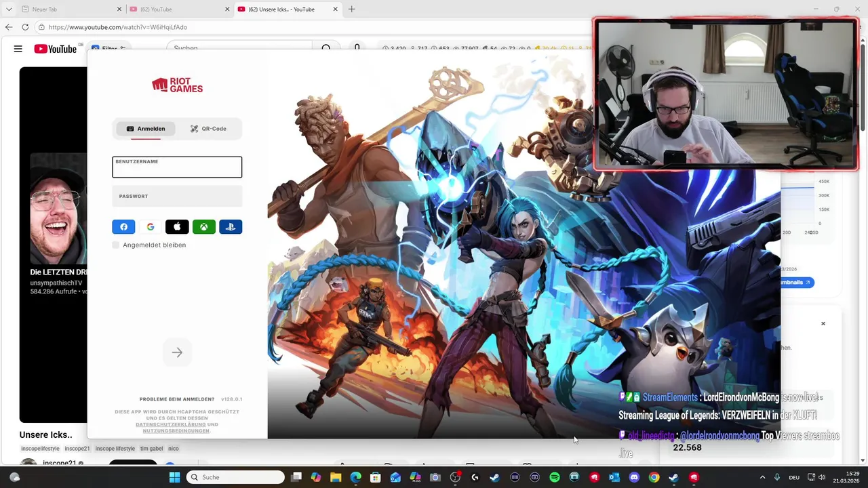Show hidden system tray icons
Image resolution: width=868 pixels, height=488 pixels.
click(762, 477)
